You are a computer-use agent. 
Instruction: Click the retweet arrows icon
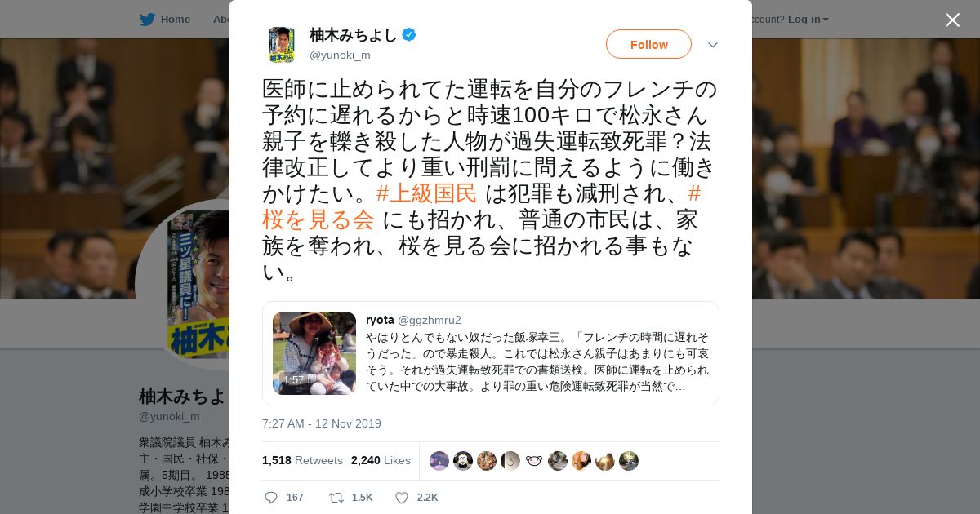click(336, 498)
